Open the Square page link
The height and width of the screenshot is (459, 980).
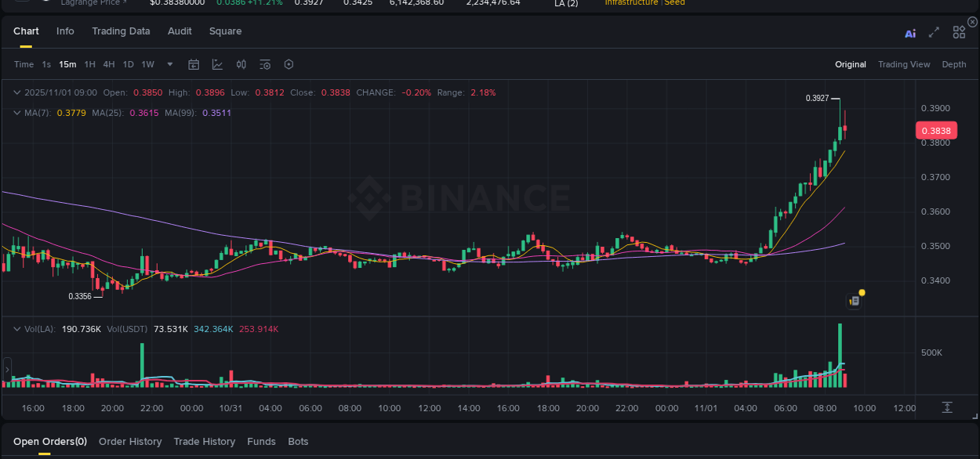225,31
